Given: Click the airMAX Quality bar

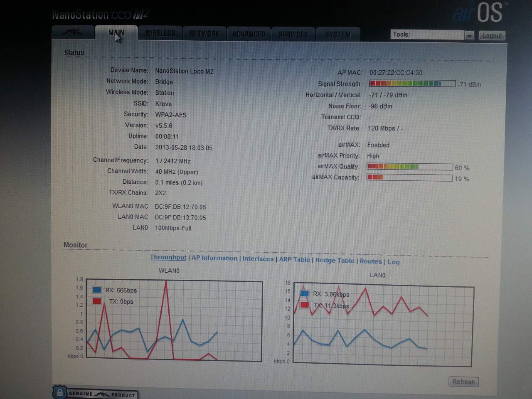Looking at the screenshot, I should click(x=410, y=167).
